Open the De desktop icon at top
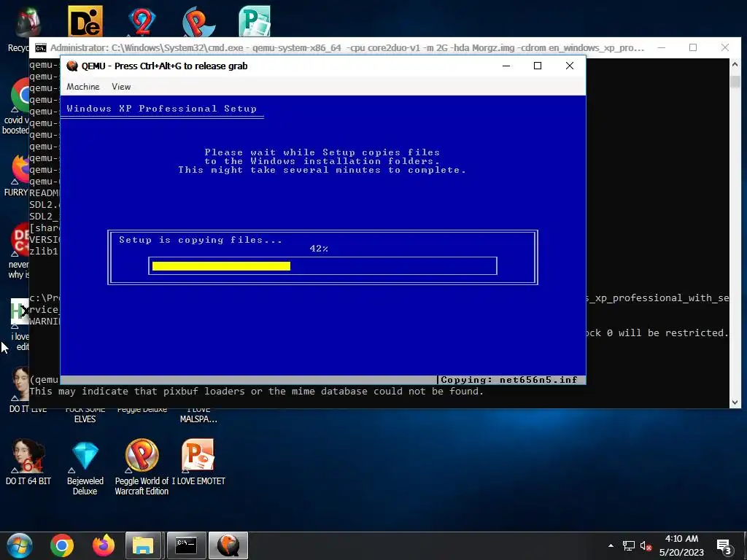 tap(85, 21)
